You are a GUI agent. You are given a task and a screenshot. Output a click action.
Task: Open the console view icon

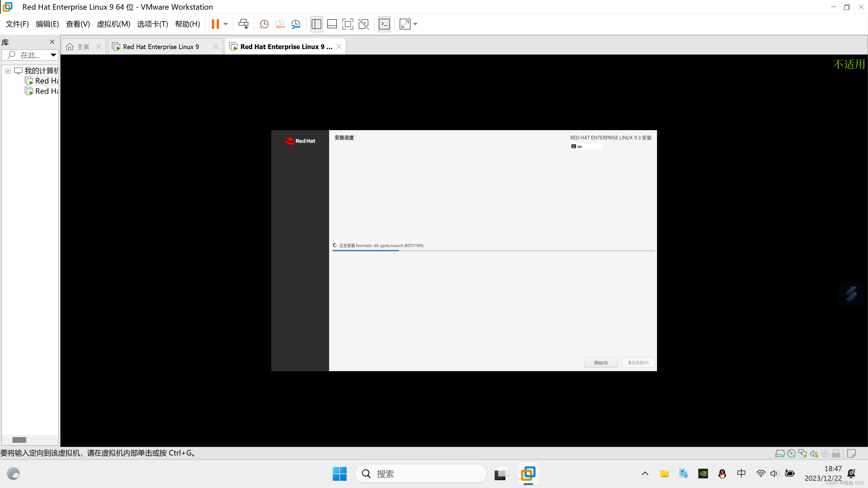point(384,24)
